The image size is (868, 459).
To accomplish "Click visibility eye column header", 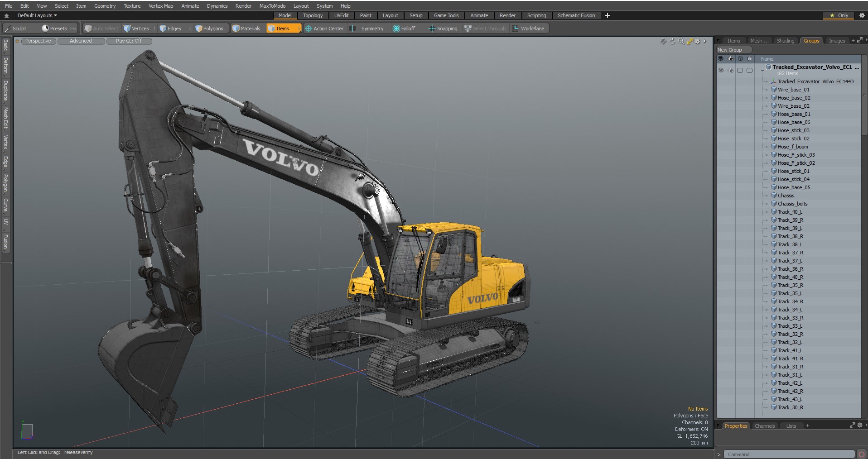I will click(720, 59).
